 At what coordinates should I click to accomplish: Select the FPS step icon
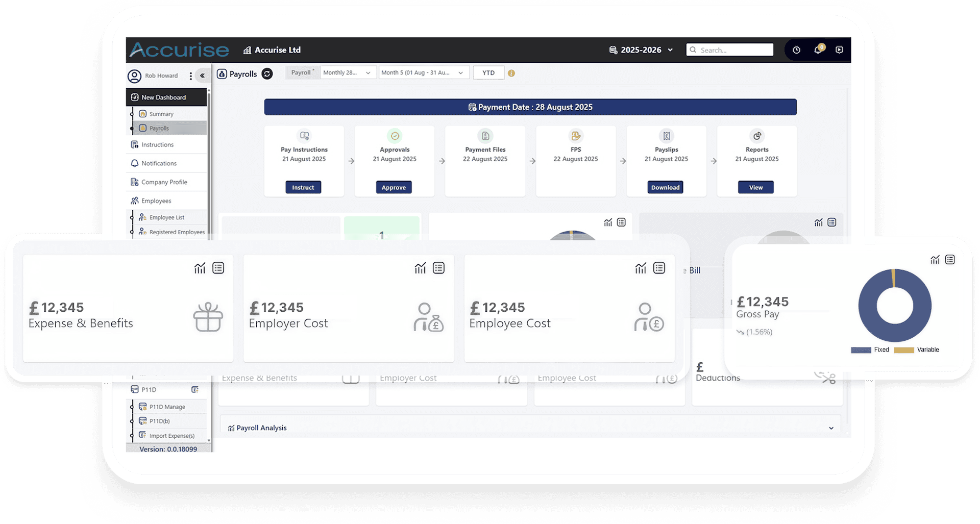coord(575,136)
